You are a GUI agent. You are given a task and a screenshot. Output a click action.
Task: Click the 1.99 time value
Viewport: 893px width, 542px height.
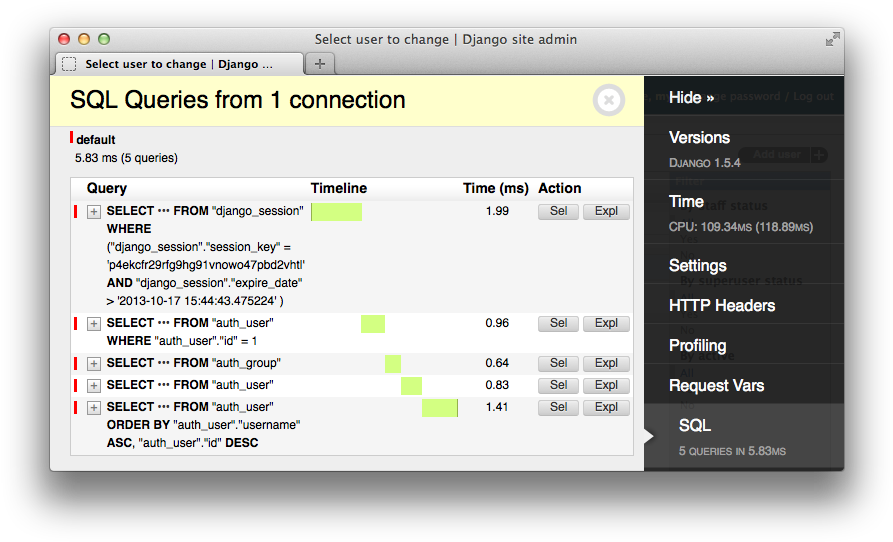[497, 211]
